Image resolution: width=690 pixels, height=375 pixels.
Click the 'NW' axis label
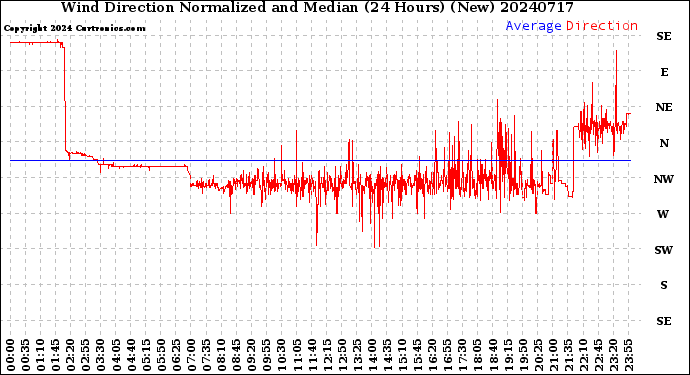(x=664, y=179)
